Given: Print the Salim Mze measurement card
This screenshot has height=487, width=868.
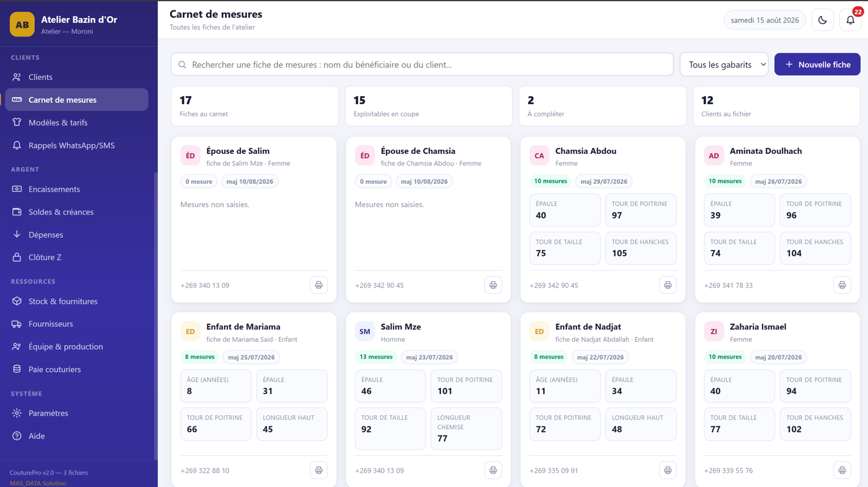Looking at the screenshot, I should pyautogui.click(x=493, y=470).
